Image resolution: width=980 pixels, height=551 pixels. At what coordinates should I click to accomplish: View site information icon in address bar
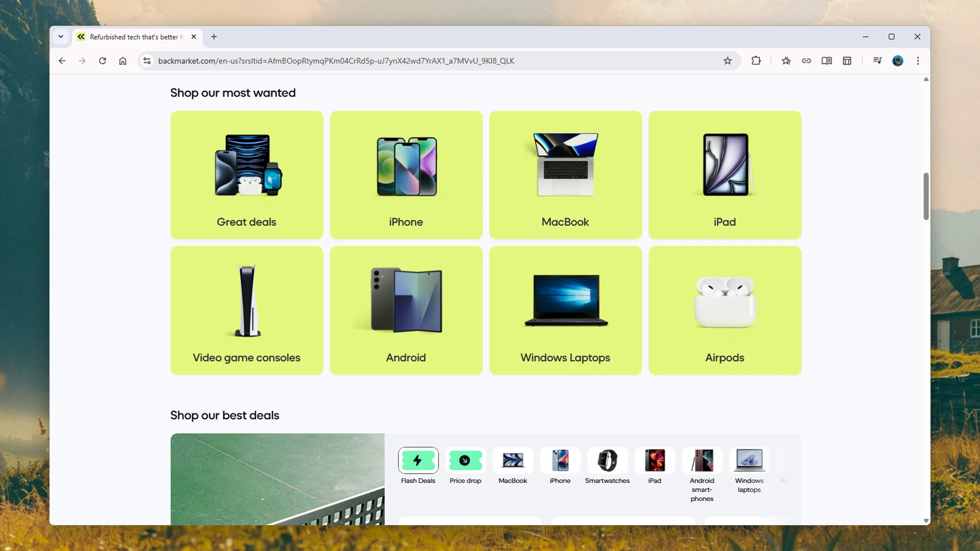click(x=147, y=61)
